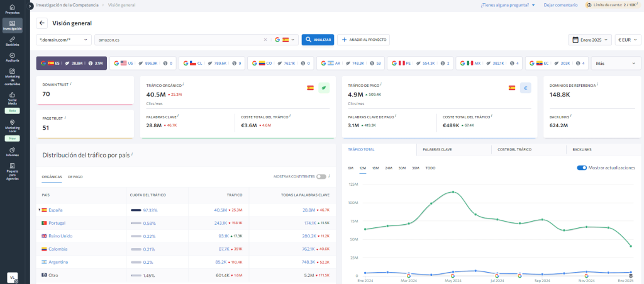Select the CO country database tab

pyautogui.click(x=281, y=64)
